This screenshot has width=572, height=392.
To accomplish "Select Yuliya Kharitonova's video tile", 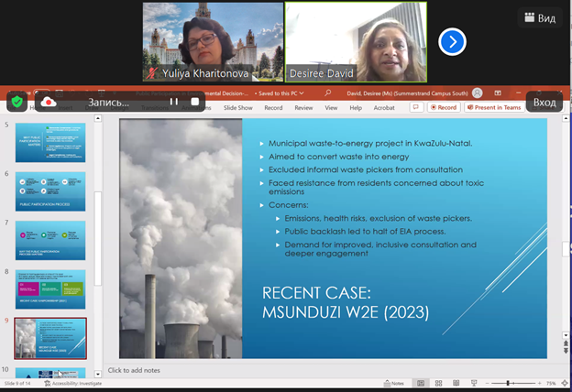I will 213,42.
